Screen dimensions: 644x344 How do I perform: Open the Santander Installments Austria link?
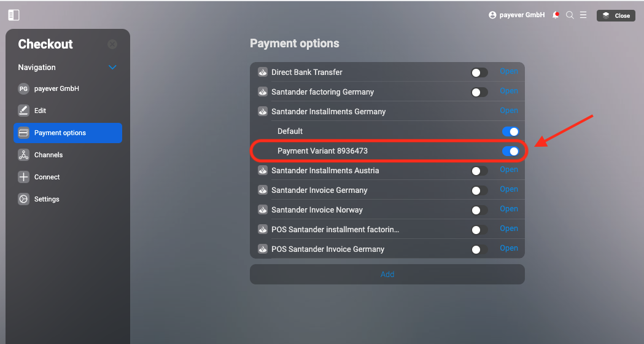pos(509,170)
